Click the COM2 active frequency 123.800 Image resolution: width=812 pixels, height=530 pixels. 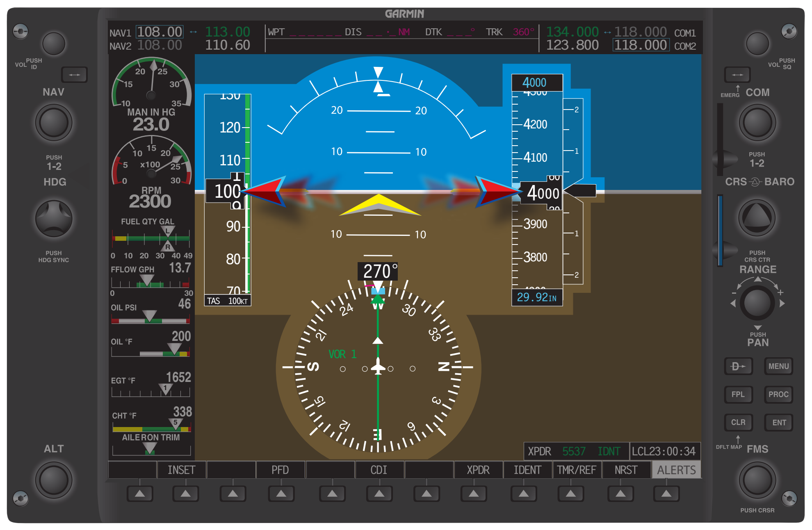tap(573, 45)
